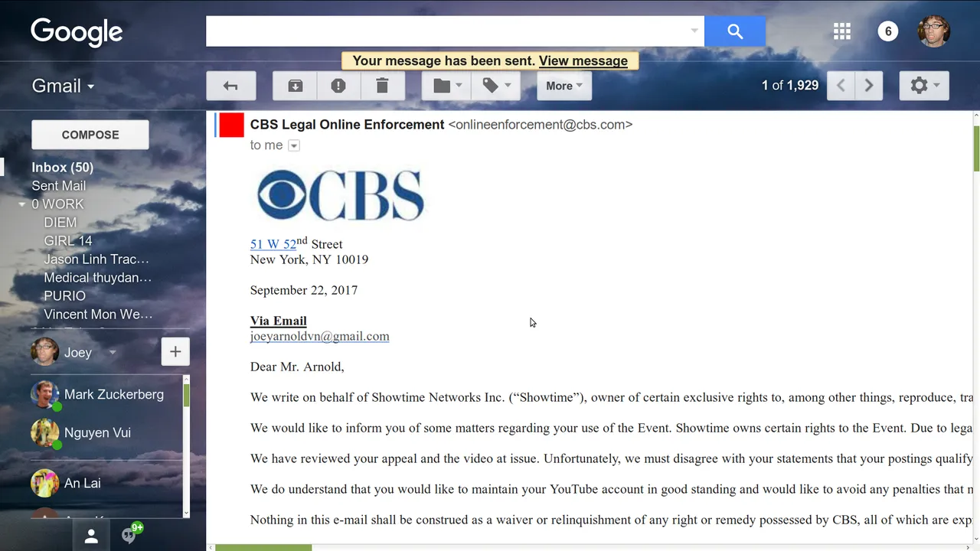Open the Vincent Mon We label
Image resolution: width=980 pixels, height=551 pixels.
[98, 315]
